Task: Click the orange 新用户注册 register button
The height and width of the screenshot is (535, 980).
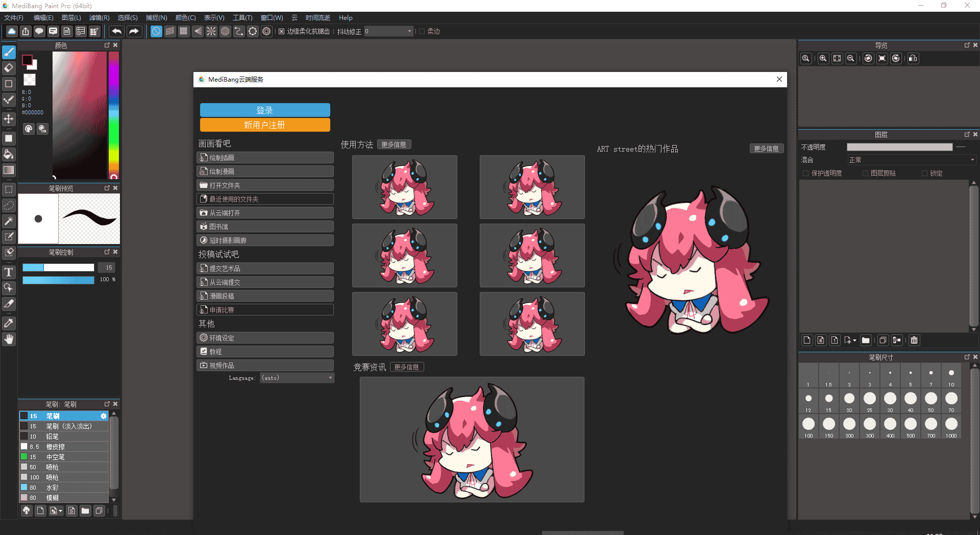Action: coord(265,125)
